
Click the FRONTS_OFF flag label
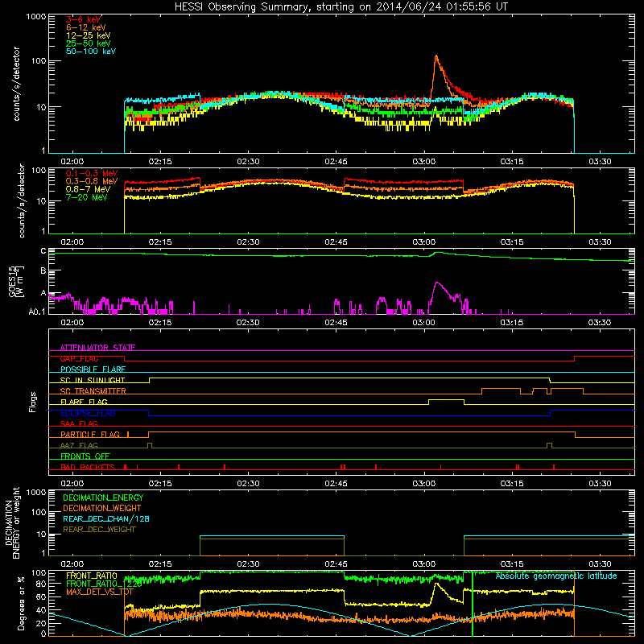(x=85, y=456)
